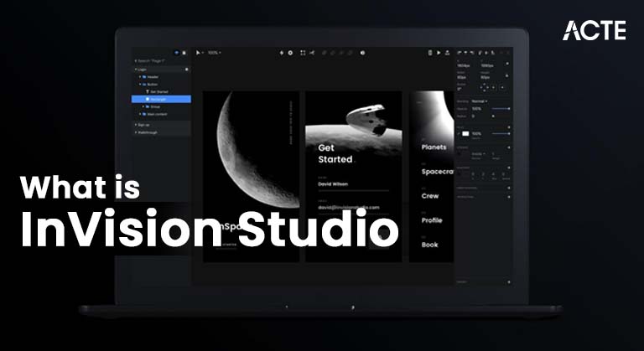The width and height of the screenshot is (644, 351).
Task: Add a border with the section plus
Action: point(509,147)
